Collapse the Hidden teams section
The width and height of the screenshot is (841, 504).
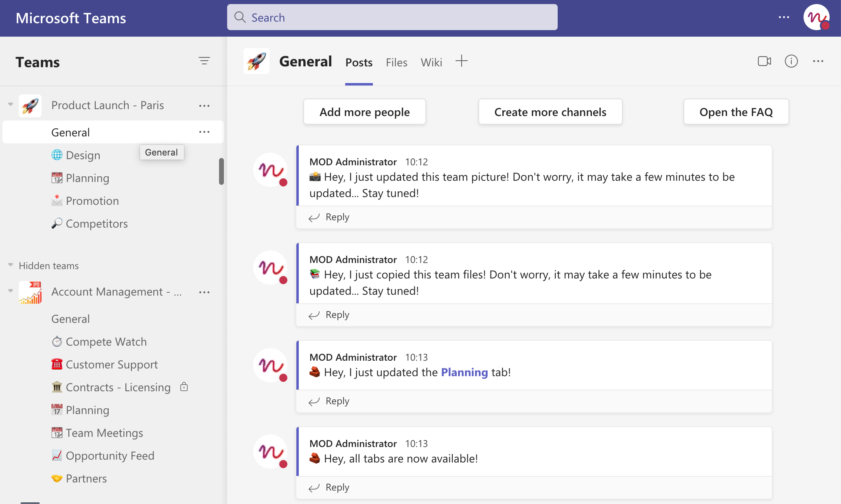click(11, 265)
